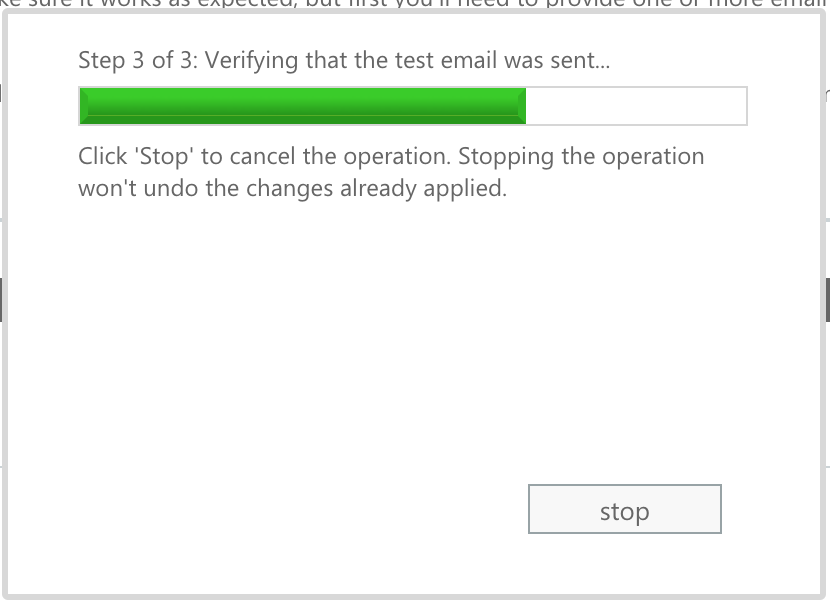Click the left start of the progress bar
Image resolution: width=830 pixels, height=608 pixels.
(84, 106)
